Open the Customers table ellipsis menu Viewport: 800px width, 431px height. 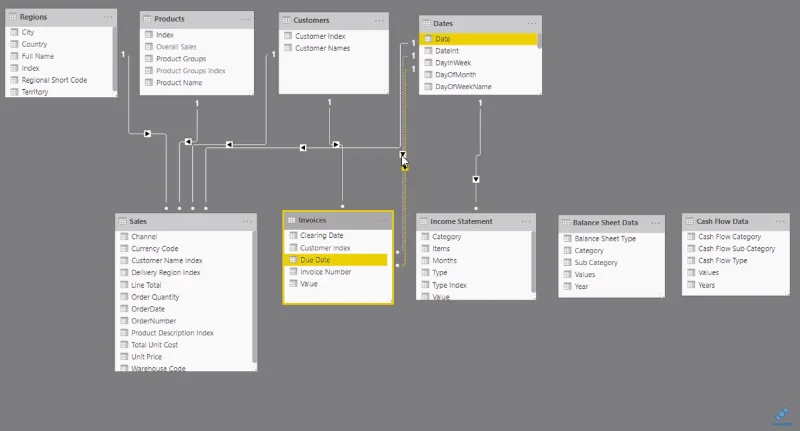(379, 20)
